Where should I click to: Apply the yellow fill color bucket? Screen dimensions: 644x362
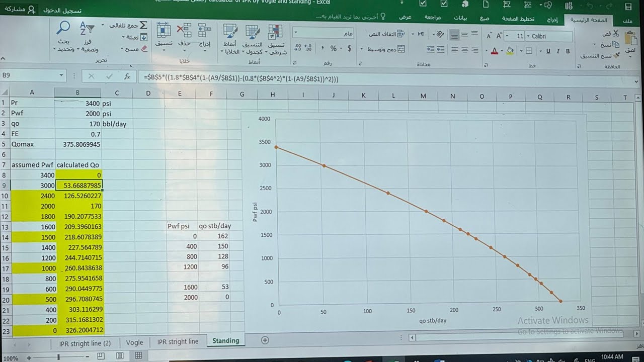(x=510, y=51)
